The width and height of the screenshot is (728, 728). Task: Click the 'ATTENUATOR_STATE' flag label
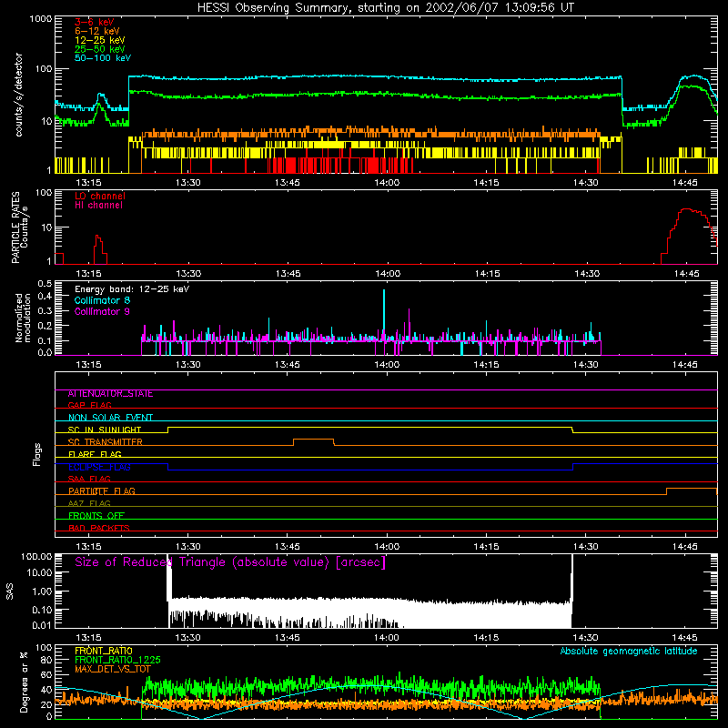point(110,394)
